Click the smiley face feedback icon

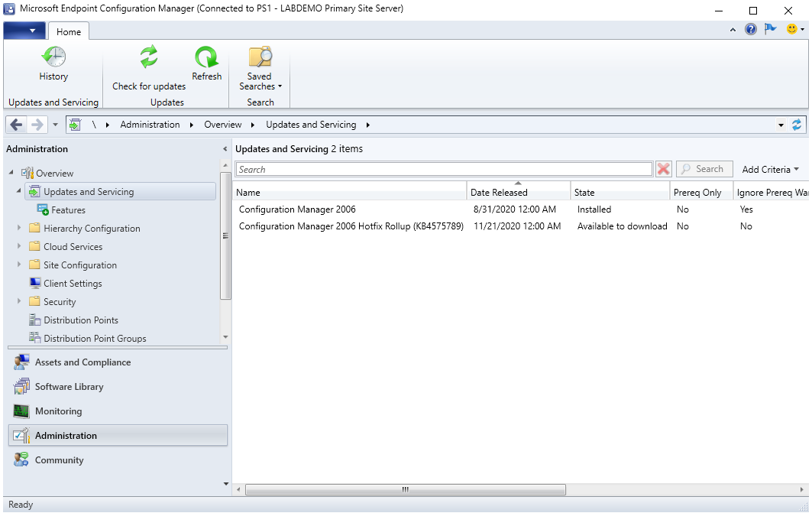tap(792, 29)
